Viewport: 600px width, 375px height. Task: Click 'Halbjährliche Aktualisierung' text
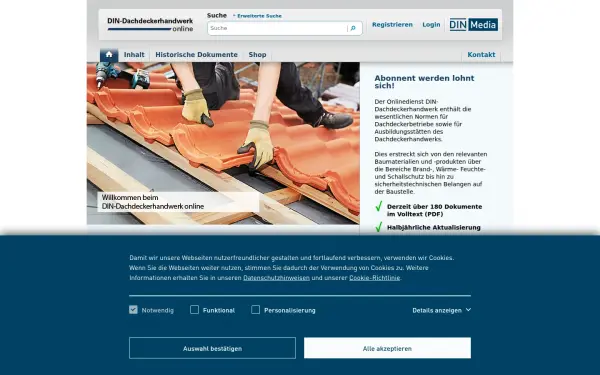434,228
